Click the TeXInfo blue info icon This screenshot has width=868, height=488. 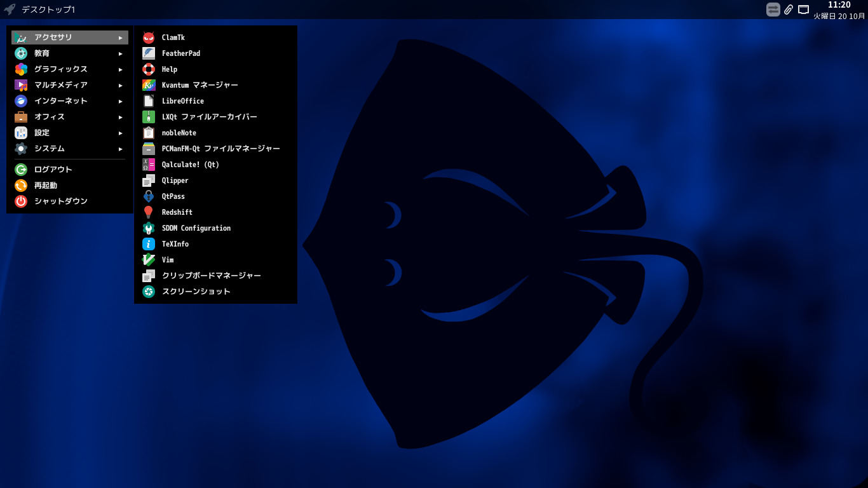[x=149, y=244]
